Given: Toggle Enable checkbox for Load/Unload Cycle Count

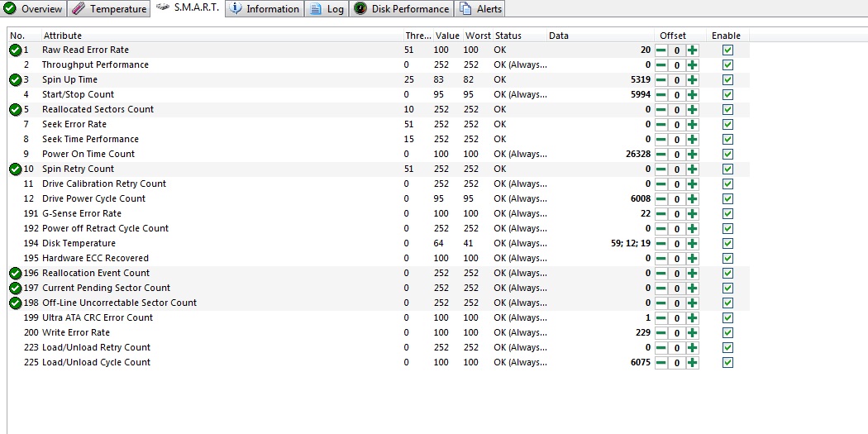Looking at the screenshot, I should [728, 362].
